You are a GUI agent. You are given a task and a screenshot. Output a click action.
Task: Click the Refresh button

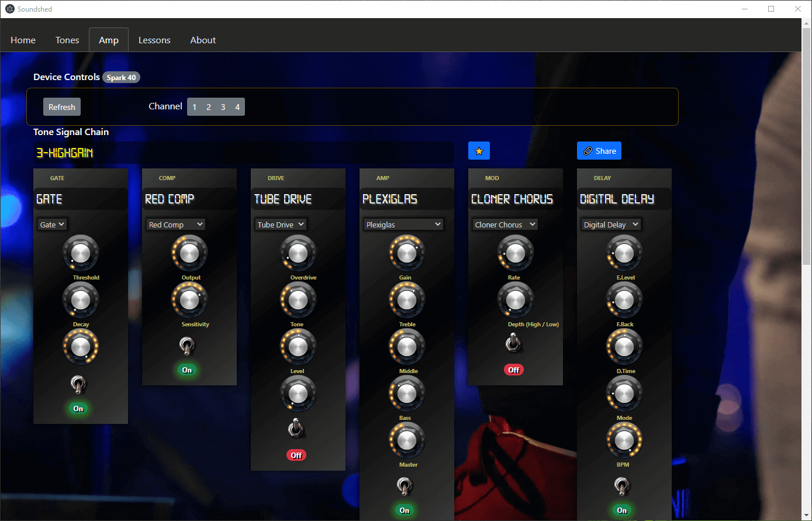click(x=62, y=107)
